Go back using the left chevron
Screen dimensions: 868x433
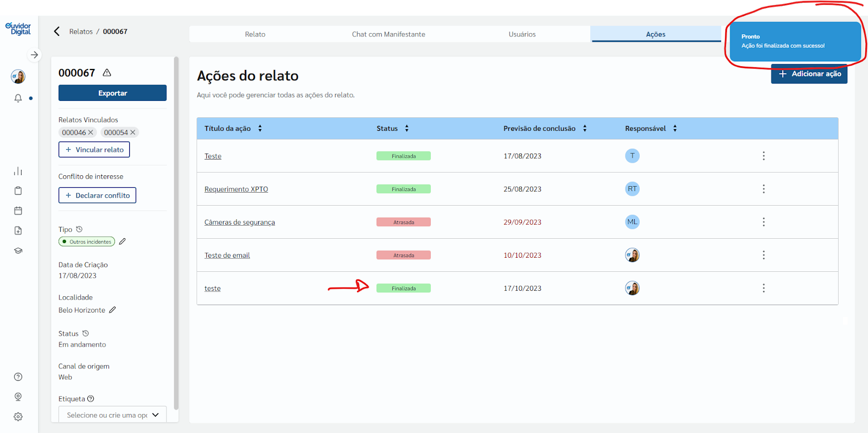coord(57,31)
